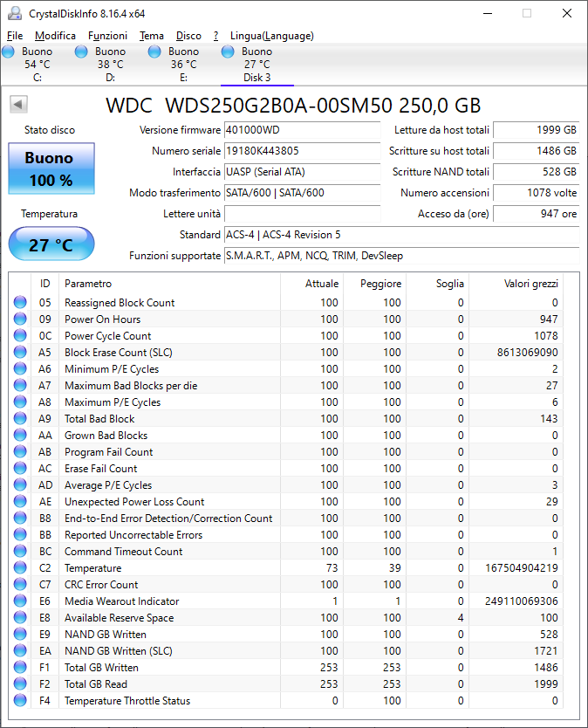Click status icon for Total Bad Block
This screenshot has width=588, height=728.
point(20,418)
